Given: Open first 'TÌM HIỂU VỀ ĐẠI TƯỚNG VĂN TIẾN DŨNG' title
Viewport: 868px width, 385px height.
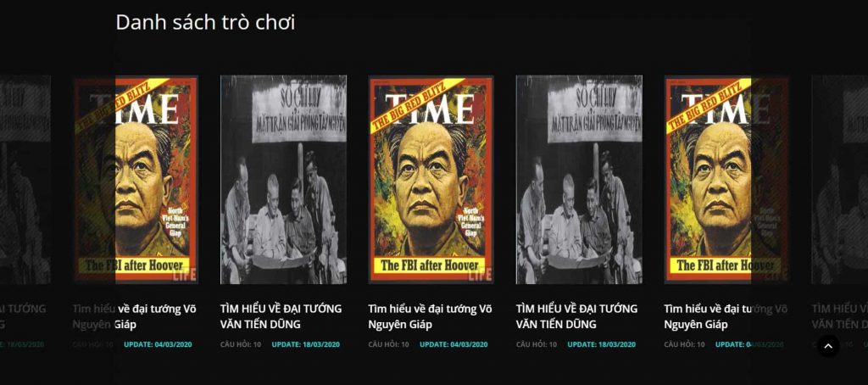Looking at the screenshot, I should [x=281, y=316].
